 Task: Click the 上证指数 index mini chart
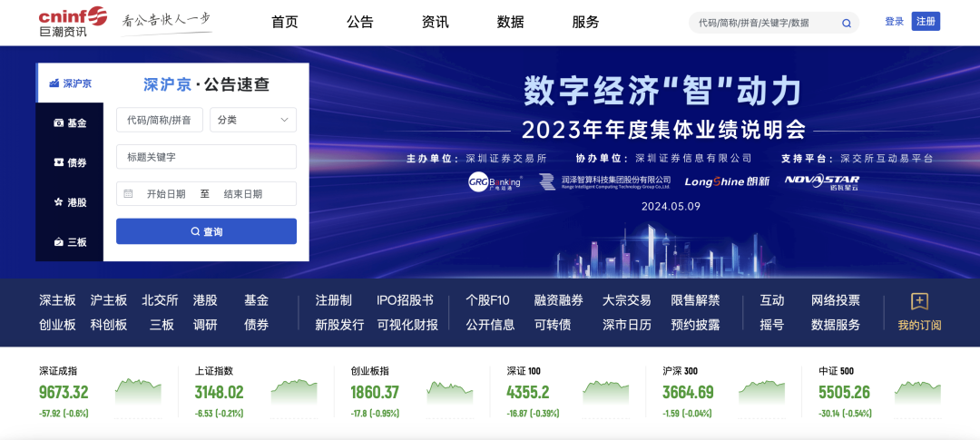click(x=294, y=391)
